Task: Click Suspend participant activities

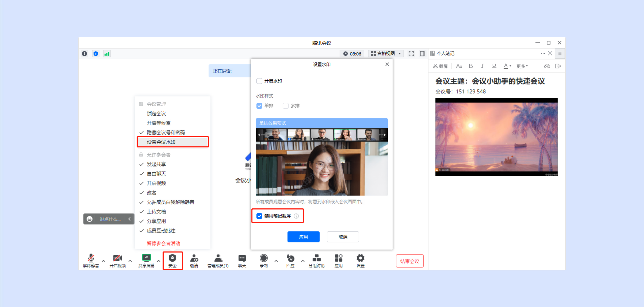Action: point(163,244)
